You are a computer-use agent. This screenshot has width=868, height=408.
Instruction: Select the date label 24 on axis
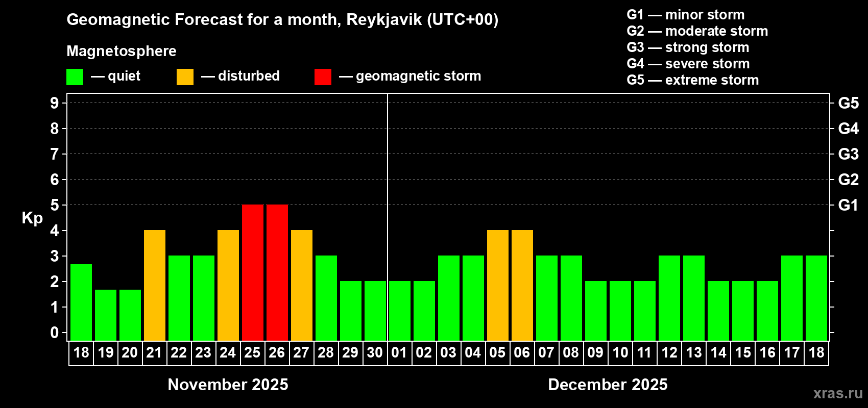228,352
